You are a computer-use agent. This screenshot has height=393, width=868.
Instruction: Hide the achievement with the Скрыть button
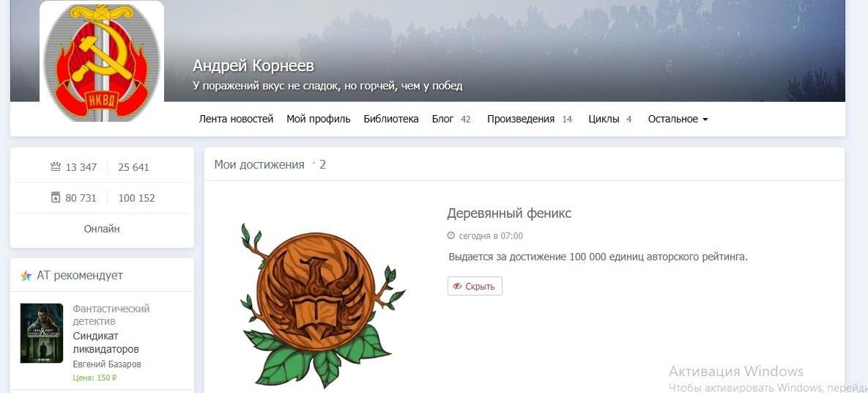475,286
